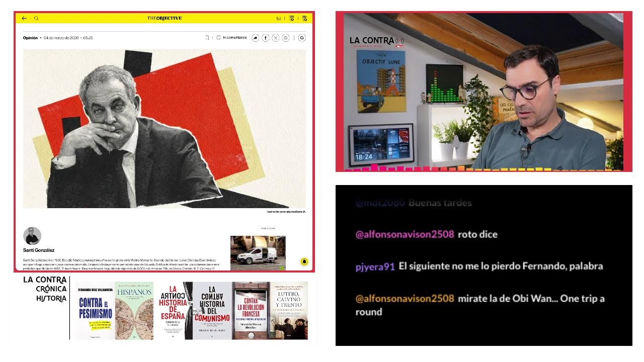Select Contra la Revolución Francesa cover

tap(251, 311)
